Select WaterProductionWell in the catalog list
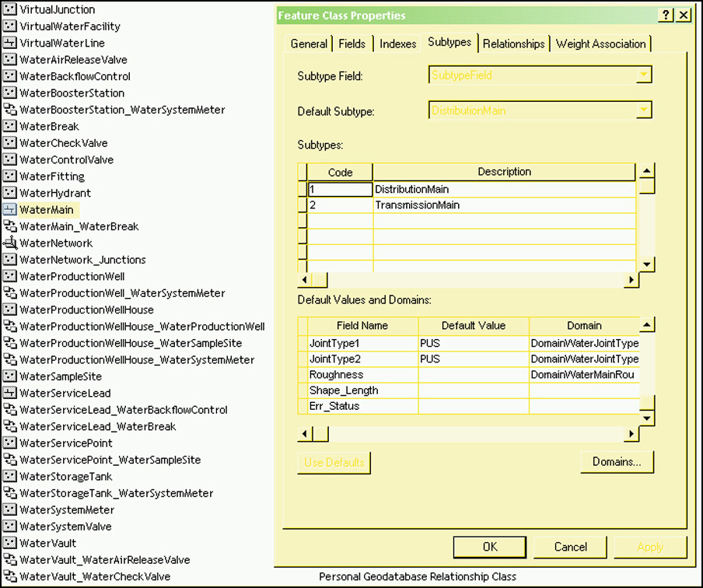Viewport: 703px width, 588px height. (x=72, y=276)
